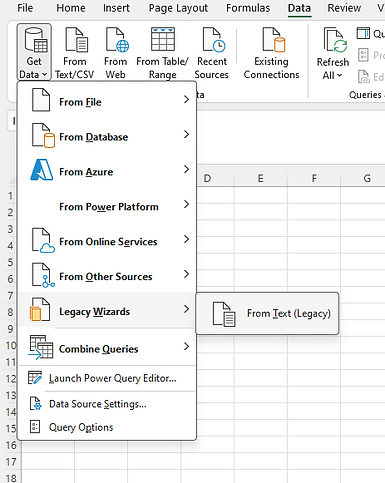Choose From Database menu entry
This screenshot has width=385, height=483.
tap(107, 136)
